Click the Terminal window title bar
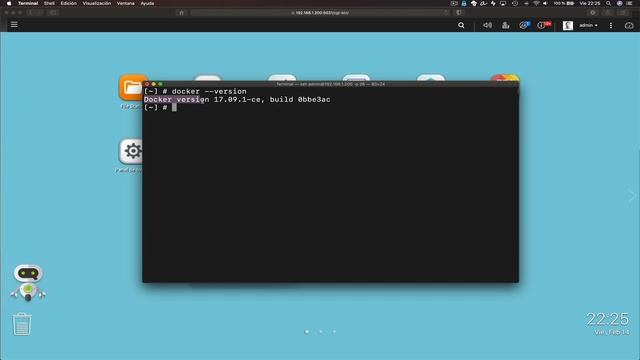Screen dimensions: 640x360 (x=331, y=84)
